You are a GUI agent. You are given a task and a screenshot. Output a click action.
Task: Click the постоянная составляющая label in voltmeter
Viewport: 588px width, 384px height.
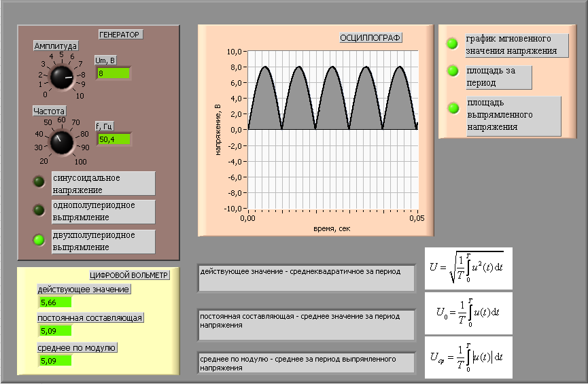90,317
